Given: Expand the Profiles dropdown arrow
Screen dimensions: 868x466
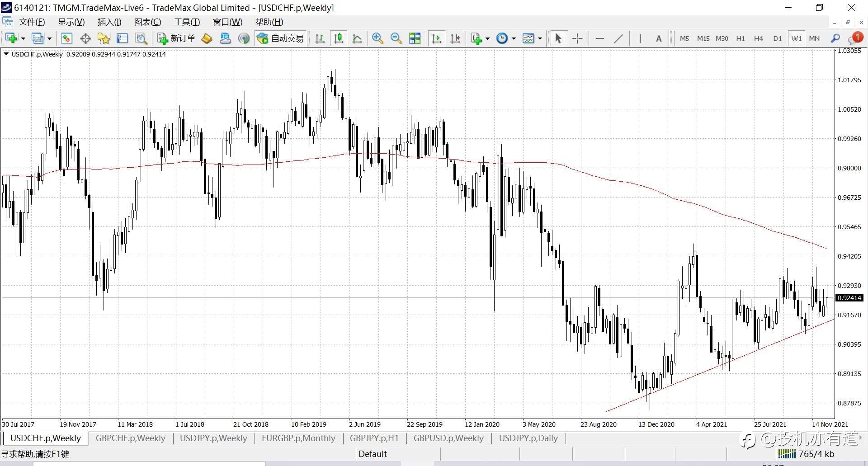Looking at the screenshot, I should tap(49, 38).
